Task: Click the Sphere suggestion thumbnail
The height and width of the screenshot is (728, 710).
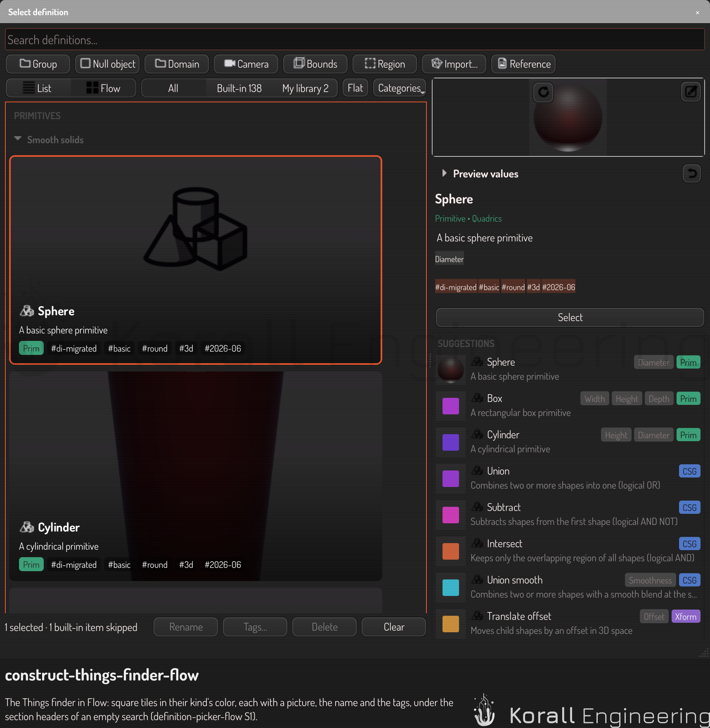Action: point(450,369)
